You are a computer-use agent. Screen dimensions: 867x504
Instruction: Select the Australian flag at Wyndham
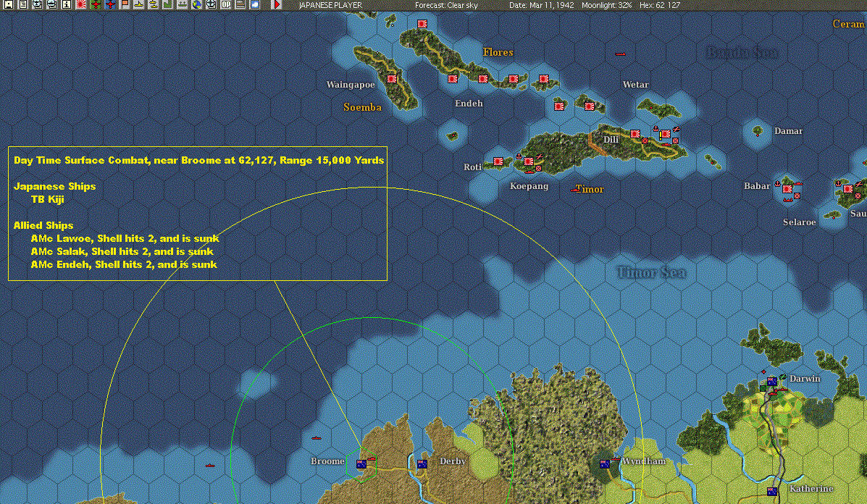click(x=605, y=464)
